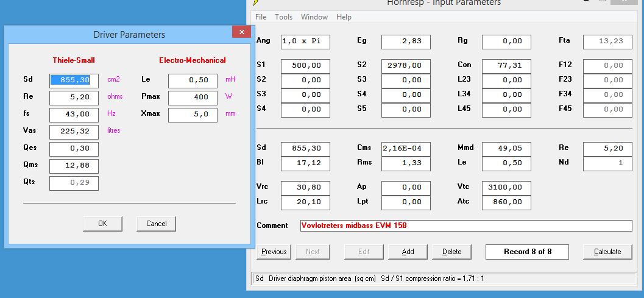Open the File menu
The image size is (644, 298).
(261, 17)
